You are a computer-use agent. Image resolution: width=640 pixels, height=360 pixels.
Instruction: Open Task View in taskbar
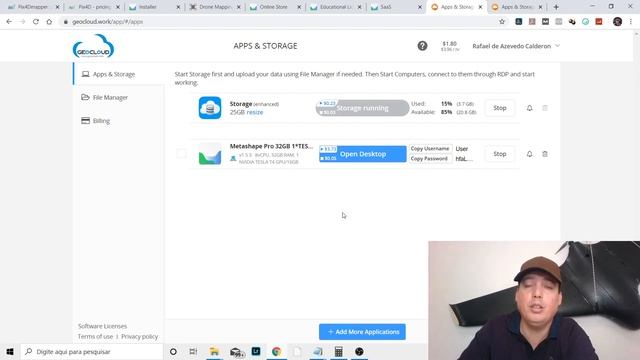[x=193, y=351]
